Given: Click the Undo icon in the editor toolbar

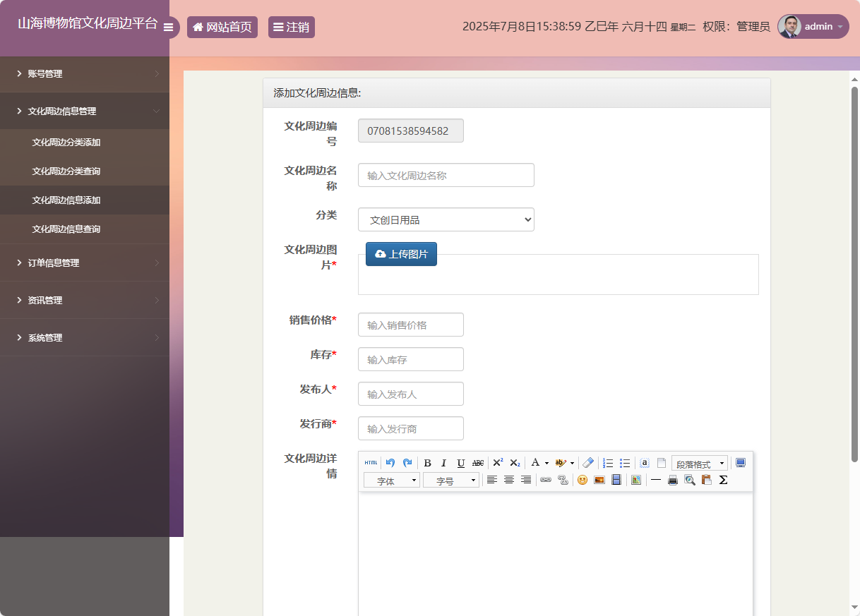Looking at the screenshot, I should 389,463.
